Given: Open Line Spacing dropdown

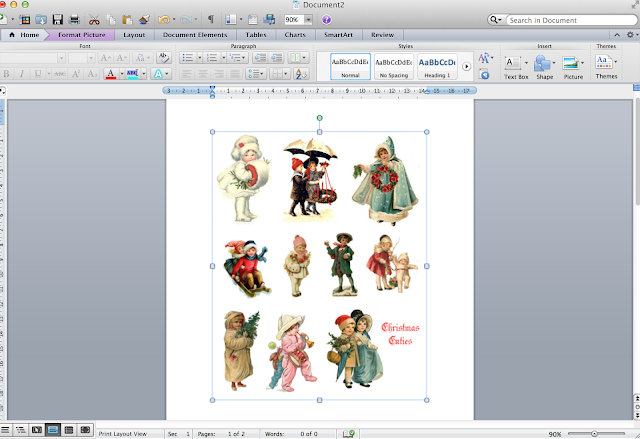Looking at the screenshot, I should point(256,74).
